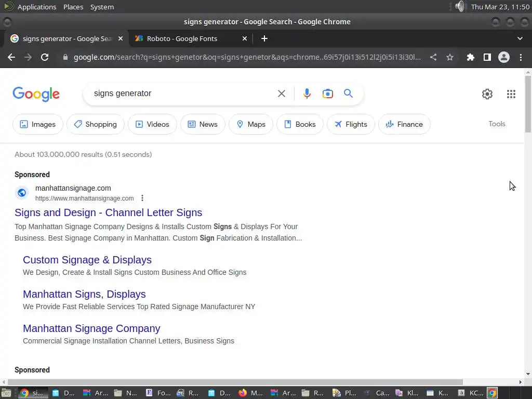Open the Extensions puzzle icon
532x399 pixels.
pyautogui.click(x=470, y=57)
